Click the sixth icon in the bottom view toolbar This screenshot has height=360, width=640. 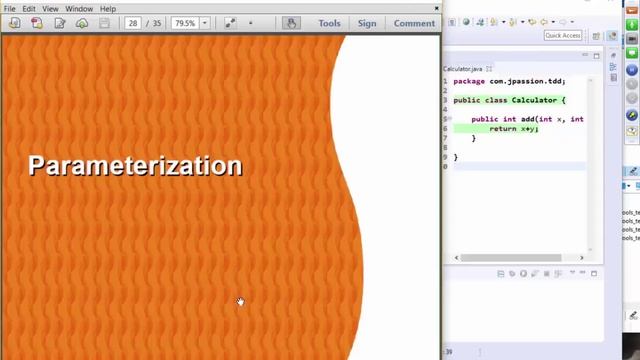click(x=558, y=273)
